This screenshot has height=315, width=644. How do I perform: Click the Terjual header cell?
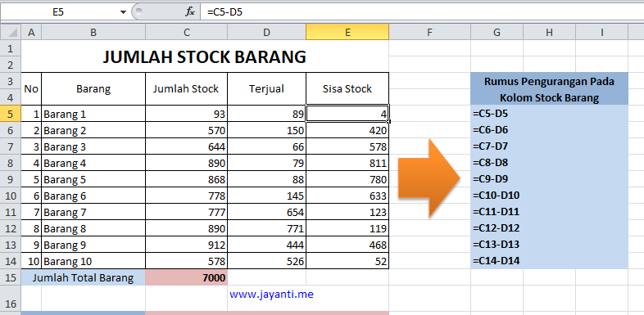click(266, 89)
